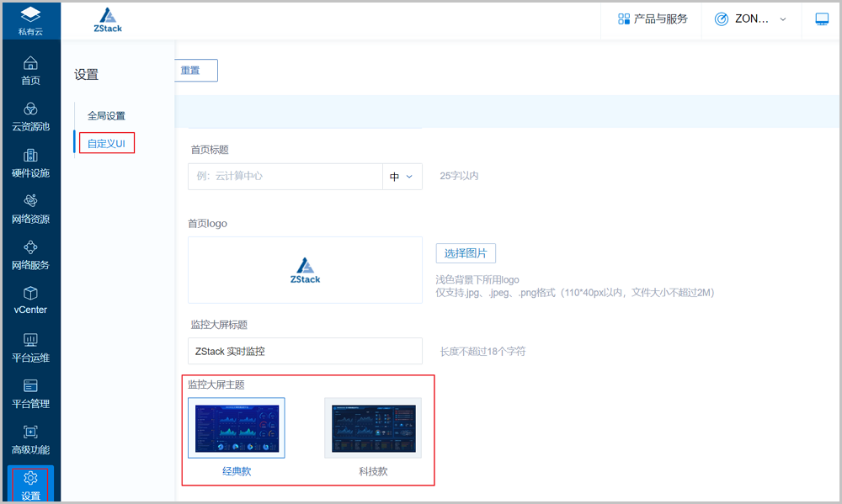Viewport: 842px width, 504px height.
Task: Expand the 中 language dropdown
Action: [x=402, y=177]
